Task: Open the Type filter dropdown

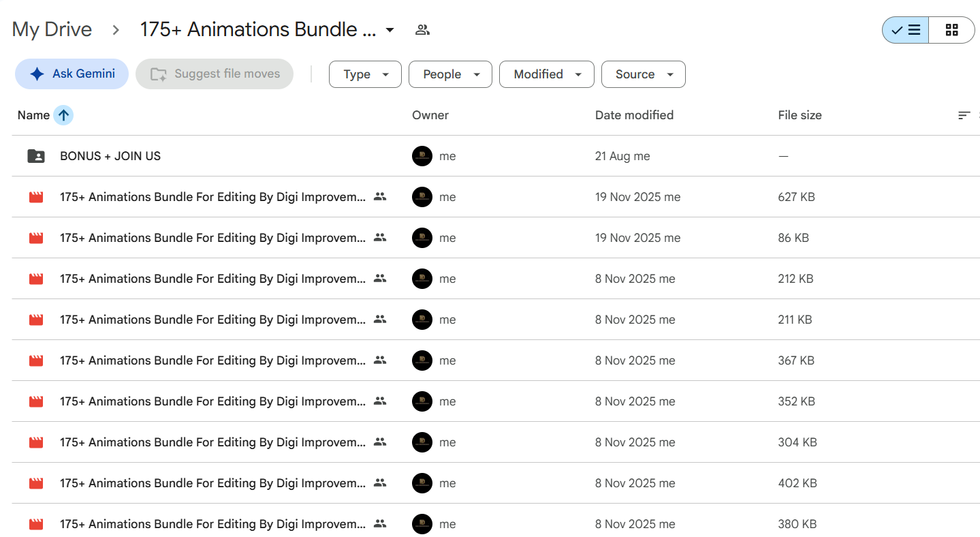Action: [365, 74]
